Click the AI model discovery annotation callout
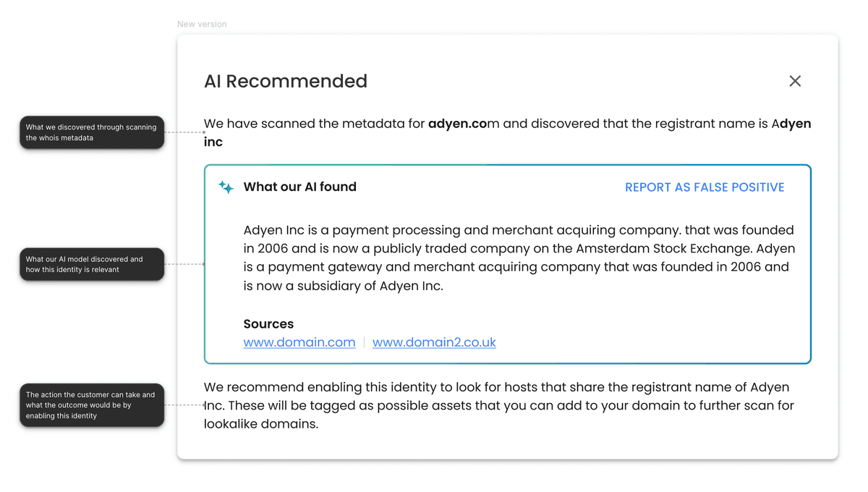 click(91, 264)
